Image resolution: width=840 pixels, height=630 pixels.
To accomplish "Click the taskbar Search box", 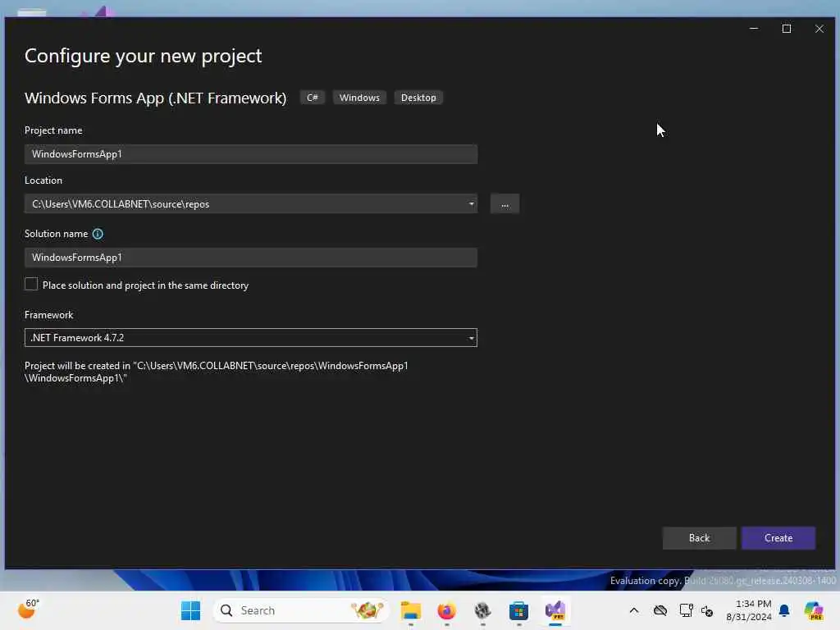I will point(301,610).
